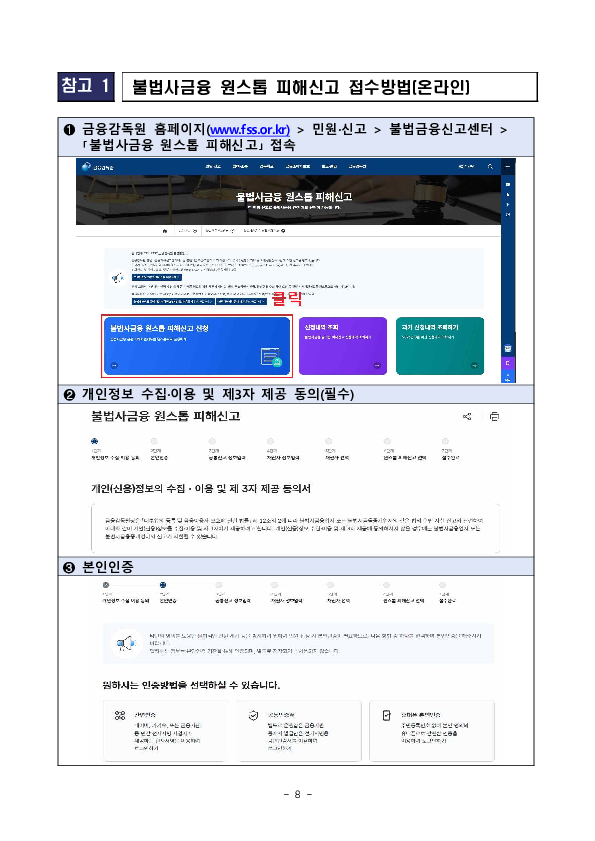Click the 불법사금융 원스톱 피해신고 banner title
Image resolution: width=595 pixels, height=841 pixels.
click(293, 197)
